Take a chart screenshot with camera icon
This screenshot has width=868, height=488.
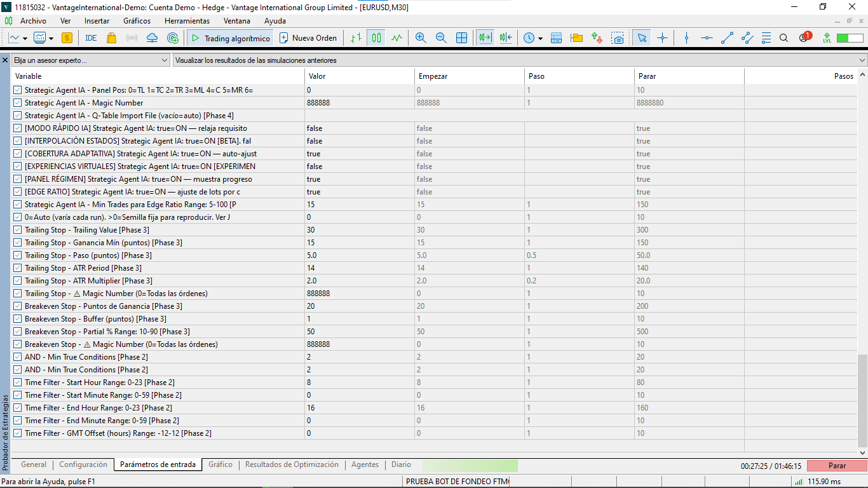coord(618,38)
